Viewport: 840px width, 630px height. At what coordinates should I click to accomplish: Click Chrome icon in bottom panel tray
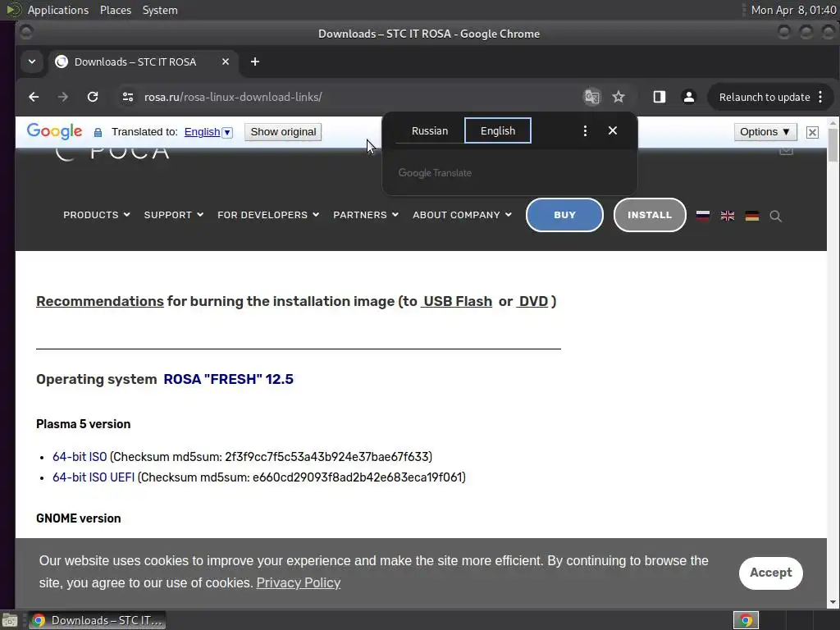click(x=746, y=620)
